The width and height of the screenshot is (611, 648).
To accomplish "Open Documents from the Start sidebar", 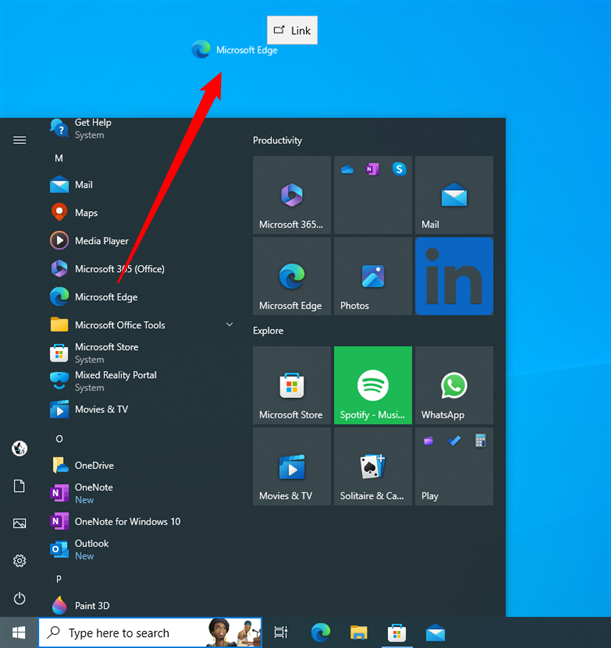I will (19, 486).
